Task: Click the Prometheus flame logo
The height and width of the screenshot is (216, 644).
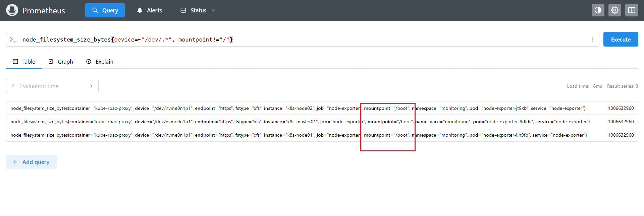Action: pyautogui.click(x=12, y=10)
